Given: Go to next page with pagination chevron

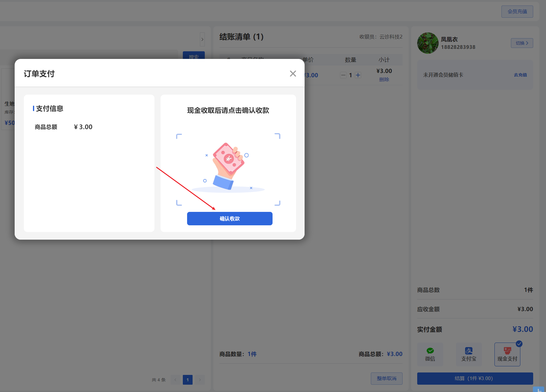Looking at the screenshot, I should 200,379.
